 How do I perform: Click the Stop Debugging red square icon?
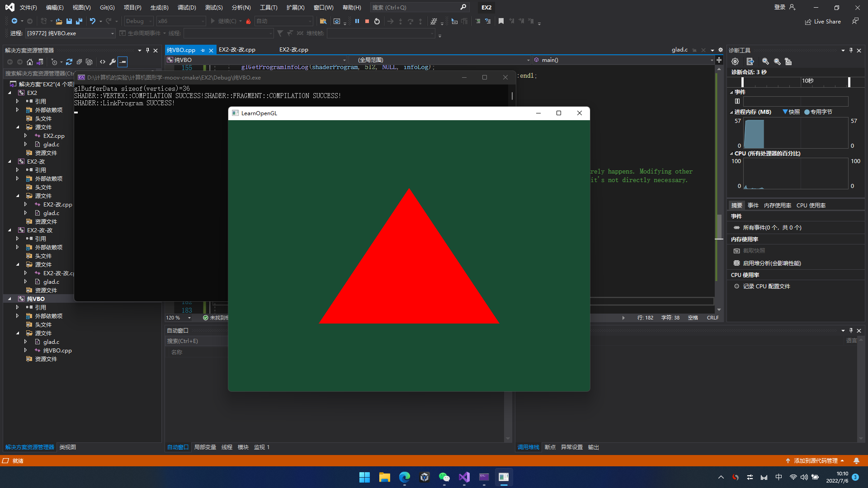(x=367, y=21)
